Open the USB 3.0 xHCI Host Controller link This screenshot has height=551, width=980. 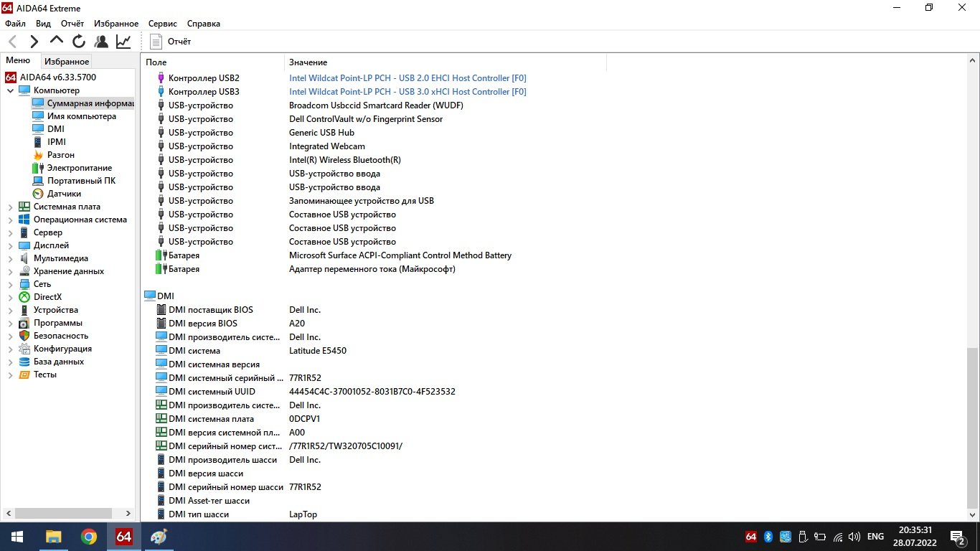click(x=407, y=92)
